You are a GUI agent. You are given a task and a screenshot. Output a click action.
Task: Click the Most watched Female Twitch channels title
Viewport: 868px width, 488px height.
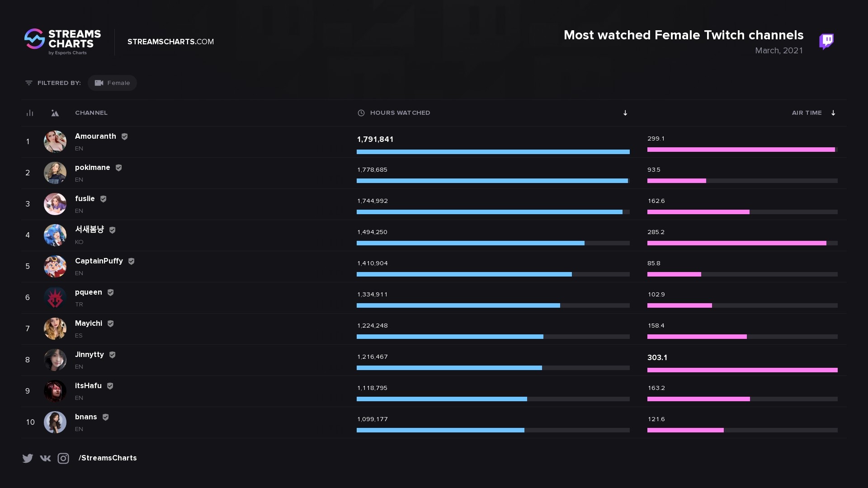click(x=684, y=35)
